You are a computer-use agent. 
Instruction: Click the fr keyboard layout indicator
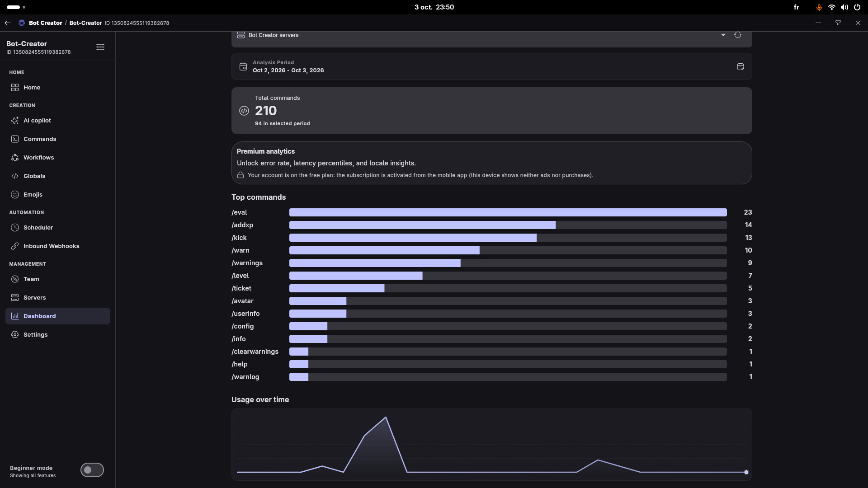[797, 7]
